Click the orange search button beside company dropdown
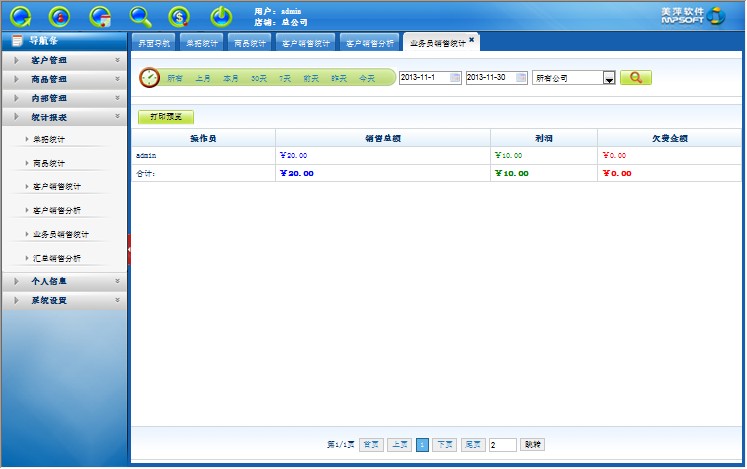Viewport: 747px width, 469px height. click(x=635, y=78)
